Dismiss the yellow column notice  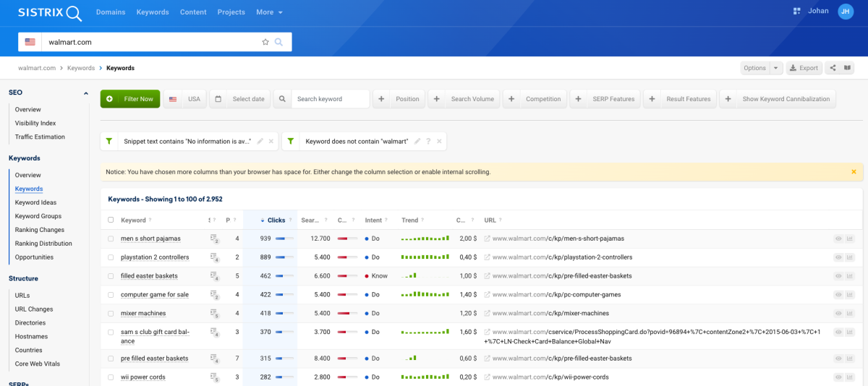point(854,172)
